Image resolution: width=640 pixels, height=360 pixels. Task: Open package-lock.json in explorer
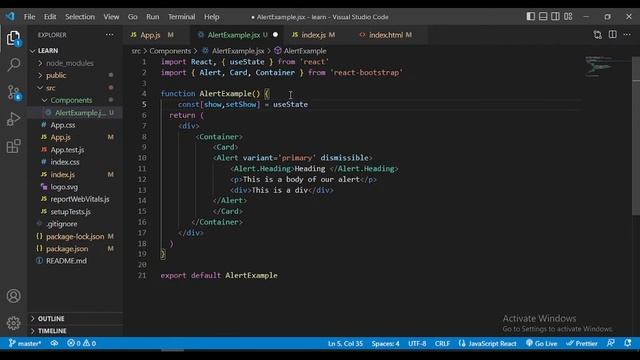point(76,236)
